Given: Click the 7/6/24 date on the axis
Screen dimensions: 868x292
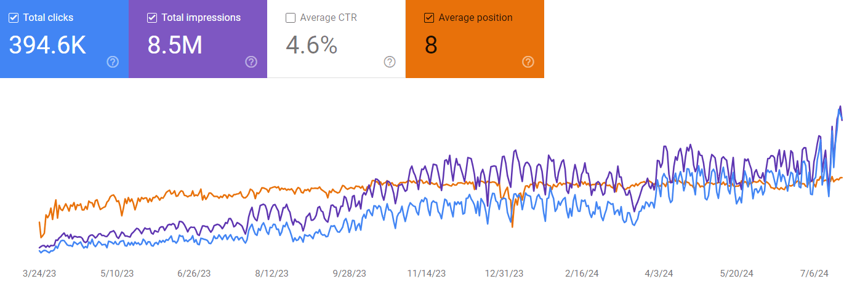Looking at the screenshot, I should (814, 273).
